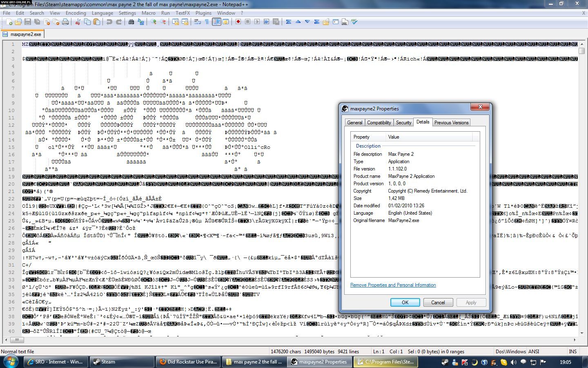Switch to the Compatibility tab
The width and height of the screenshot is (588, 368).
click(379, 123)
